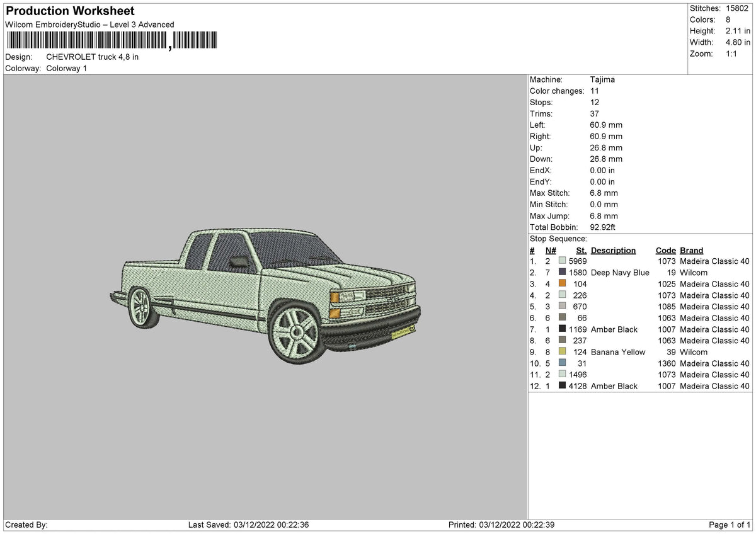Image resolution: width=756 pixels, height=534 pixels.
Task: Click the Stitches count 15802
Action: click(735, 8)
